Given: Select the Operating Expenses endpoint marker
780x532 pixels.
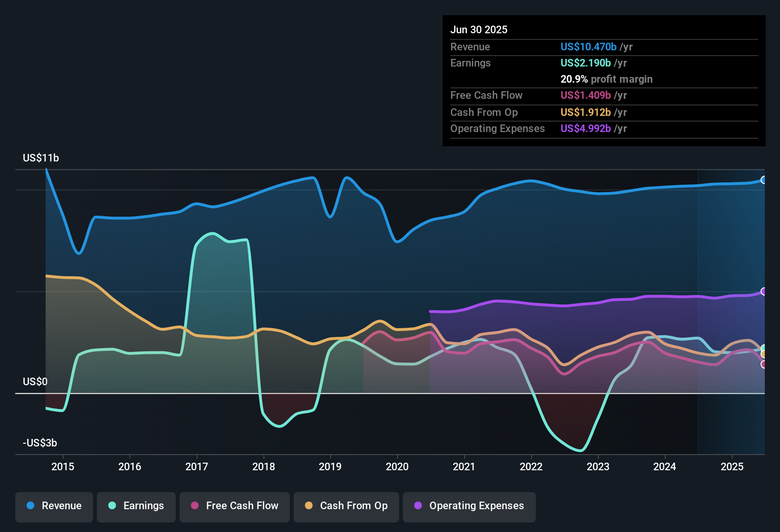Looking at the screenshot, I should [764, 292].
